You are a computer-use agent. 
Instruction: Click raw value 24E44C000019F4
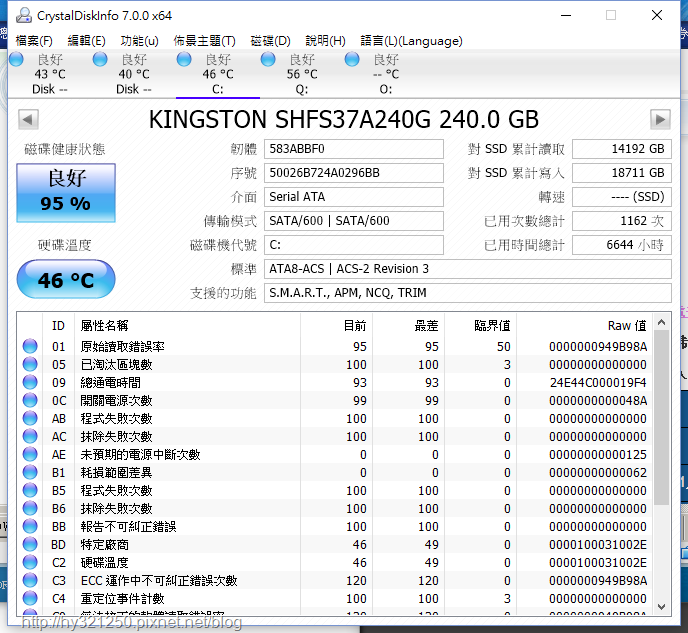(598, 383)
